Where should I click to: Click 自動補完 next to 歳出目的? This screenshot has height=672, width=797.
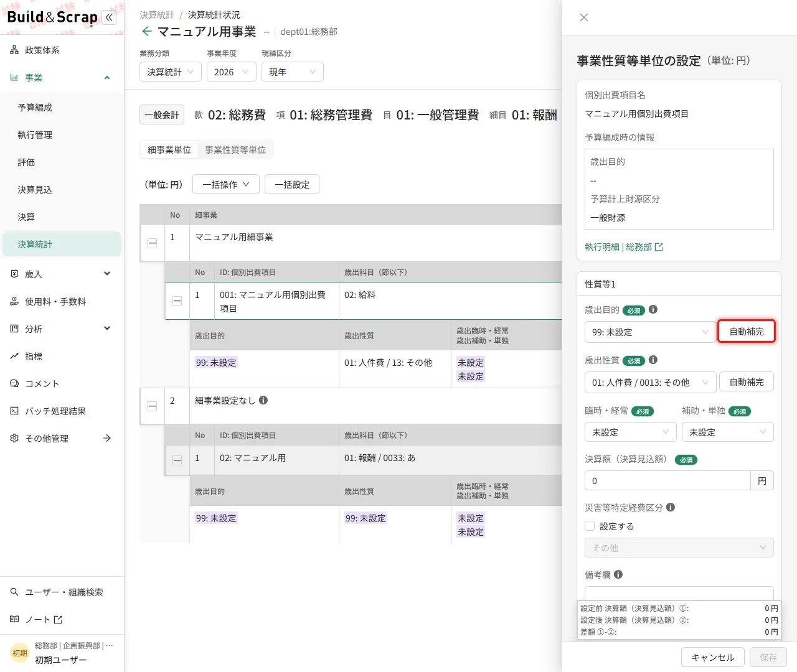(x=747, y=332)
